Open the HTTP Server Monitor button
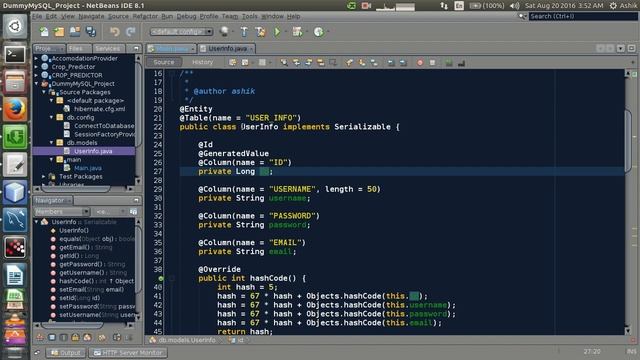Screen dimensions: 640x360 click(128, 352)
